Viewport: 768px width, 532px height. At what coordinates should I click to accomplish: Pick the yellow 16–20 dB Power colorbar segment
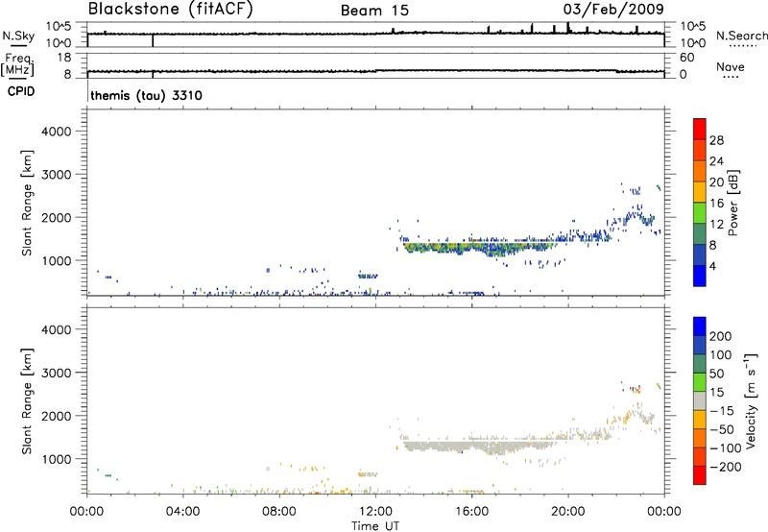pyautogui.click(x=700, y=192)
